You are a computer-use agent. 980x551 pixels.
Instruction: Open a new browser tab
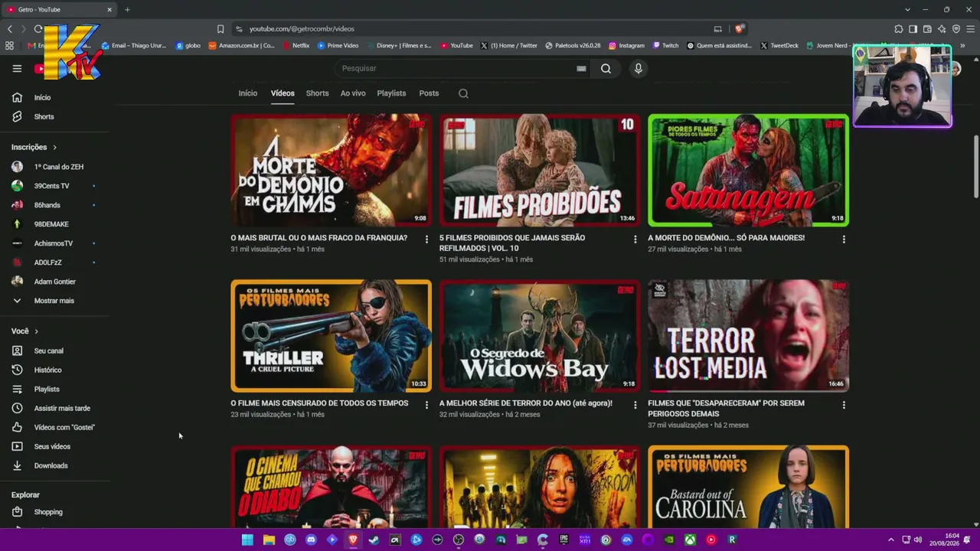click(x=127, y=9)
